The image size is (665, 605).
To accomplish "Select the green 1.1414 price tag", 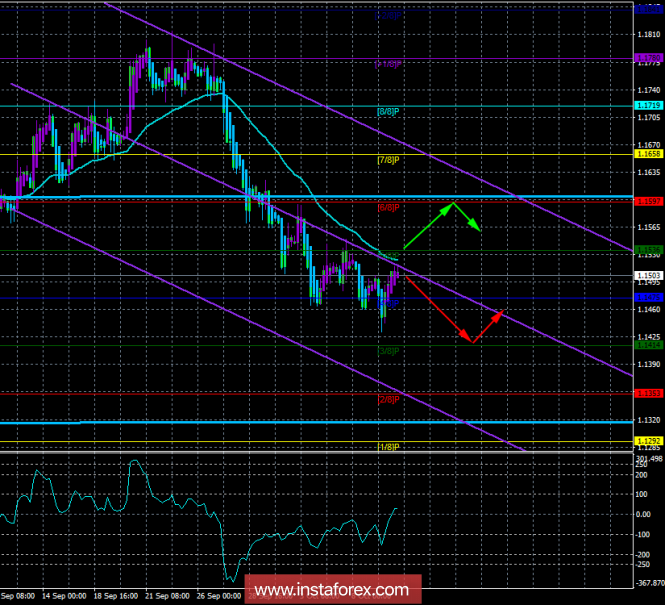I will 649,345.
